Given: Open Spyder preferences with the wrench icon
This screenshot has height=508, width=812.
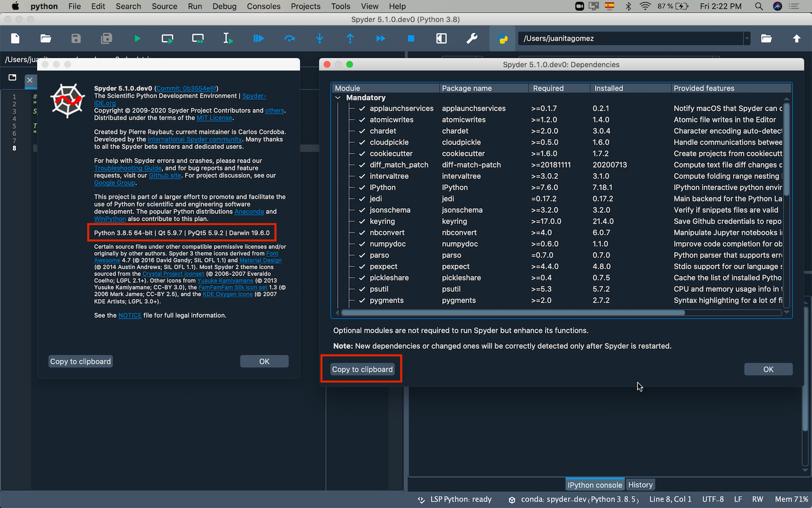Looking at the screenshot, I should click(x=472, y=38).
